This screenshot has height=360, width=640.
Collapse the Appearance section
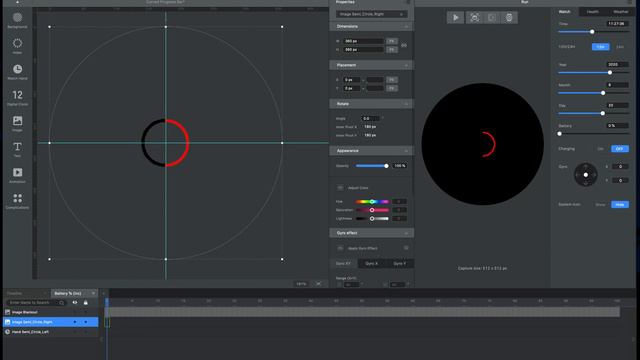point(406,151)
